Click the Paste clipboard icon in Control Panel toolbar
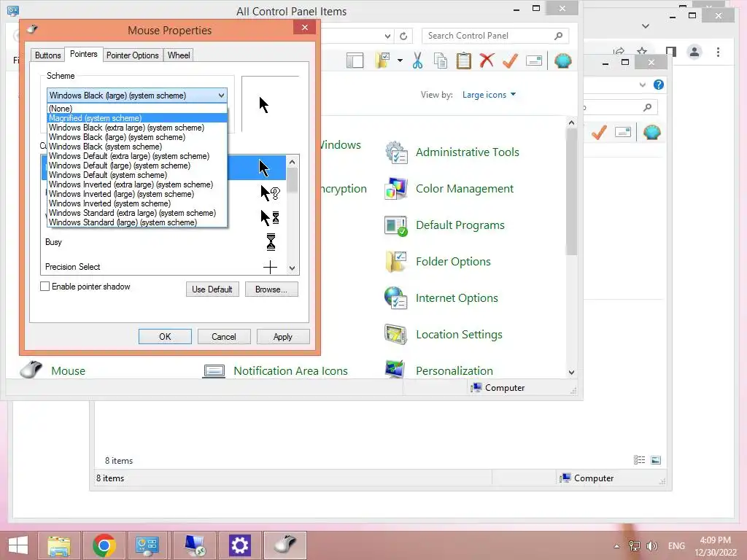Viewport: 747px width, 560px height. [463, 61]
